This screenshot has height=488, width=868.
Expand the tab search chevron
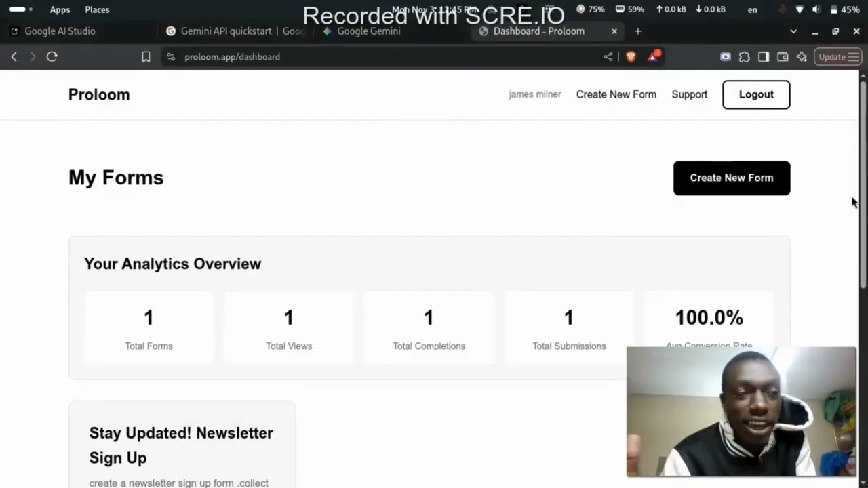point(793,31)
